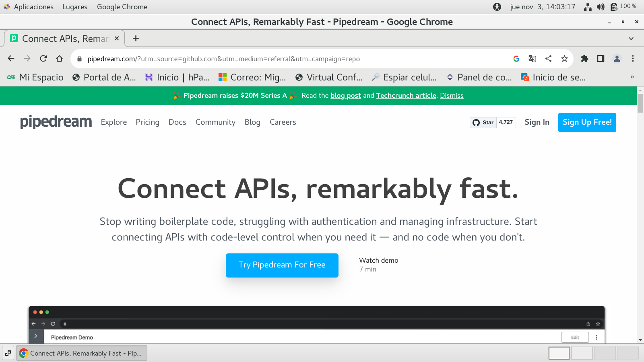Open the tab search dropdown arrow
This screenshot has width=644, height=362.
631,39
